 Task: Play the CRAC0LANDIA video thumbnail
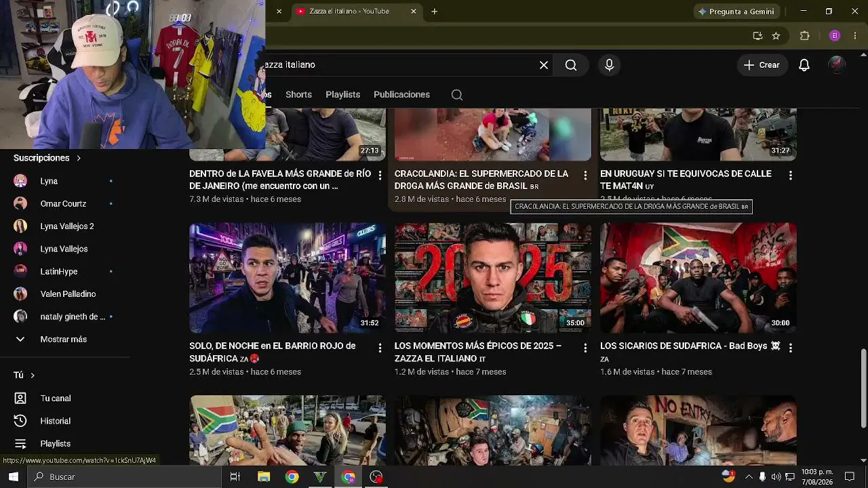493,135
